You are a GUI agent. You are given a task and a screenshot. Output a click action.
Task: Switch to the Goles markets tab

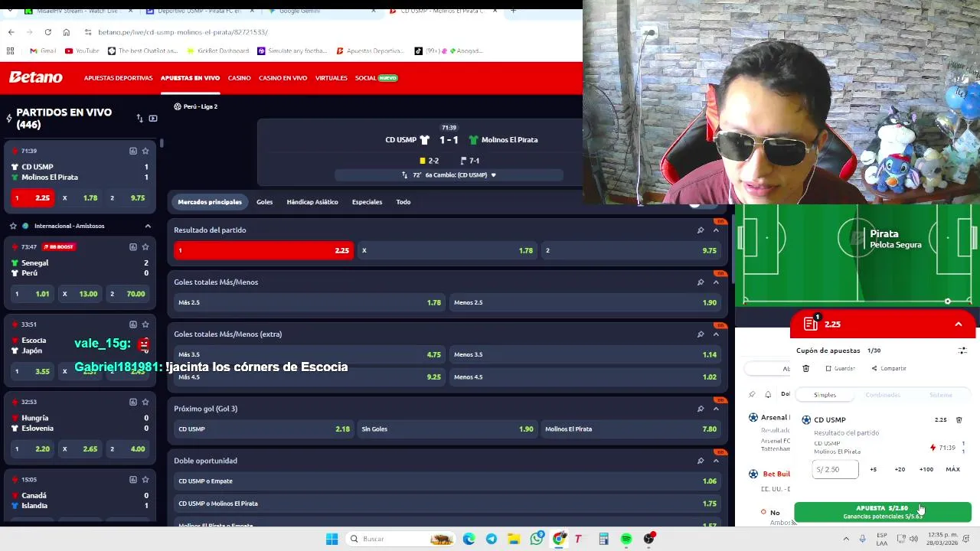[x=264, y=202]
